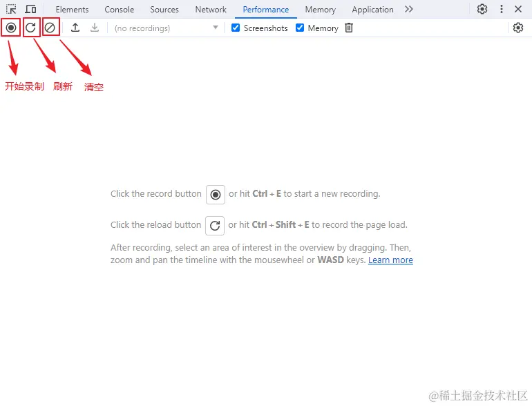This screenshot has height=406, width=532.
Task: Switch to the Console tab
Action: coord(119,10)
